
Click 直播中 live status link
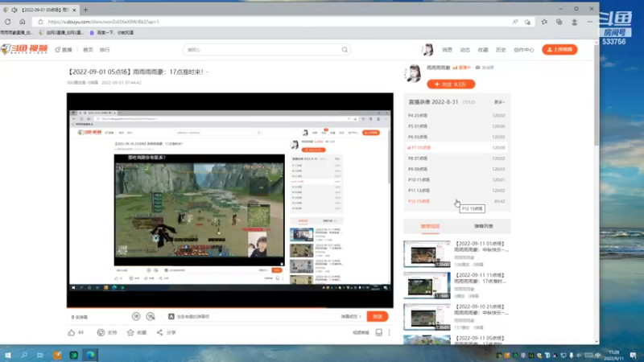(x=461, y=68)
